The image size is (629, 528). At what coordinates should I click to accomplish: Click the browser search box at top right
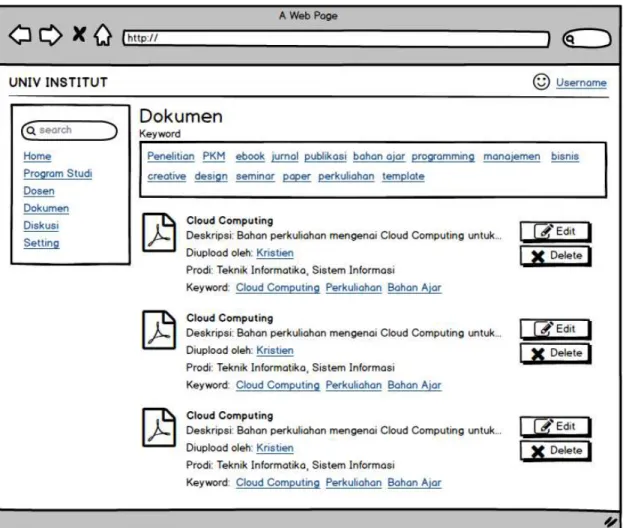click(x=587, y=39)
